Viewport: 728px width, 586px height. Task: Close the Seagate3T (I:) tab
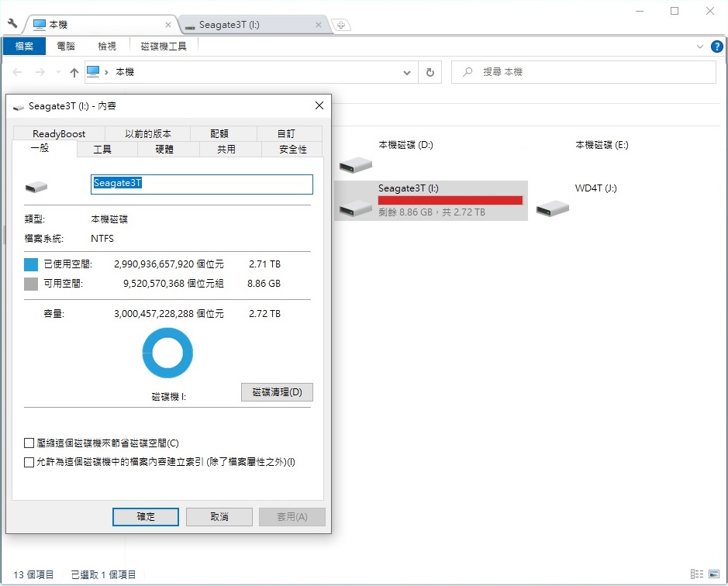click(x=319, y=25)
